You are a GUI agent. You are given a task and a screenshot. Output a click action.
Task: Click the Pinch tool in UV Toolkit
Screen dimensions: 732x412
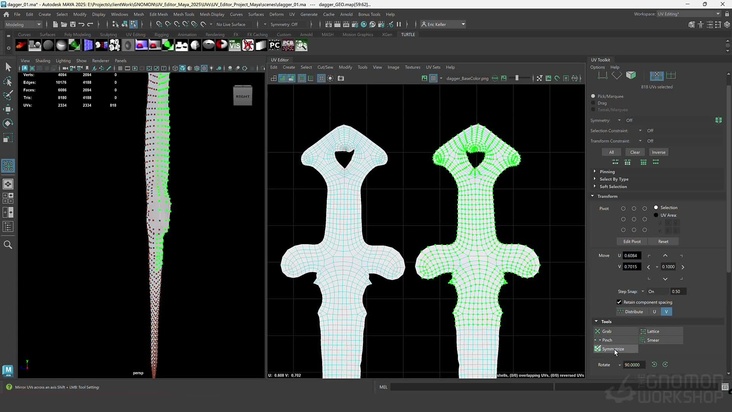[616, 340]
